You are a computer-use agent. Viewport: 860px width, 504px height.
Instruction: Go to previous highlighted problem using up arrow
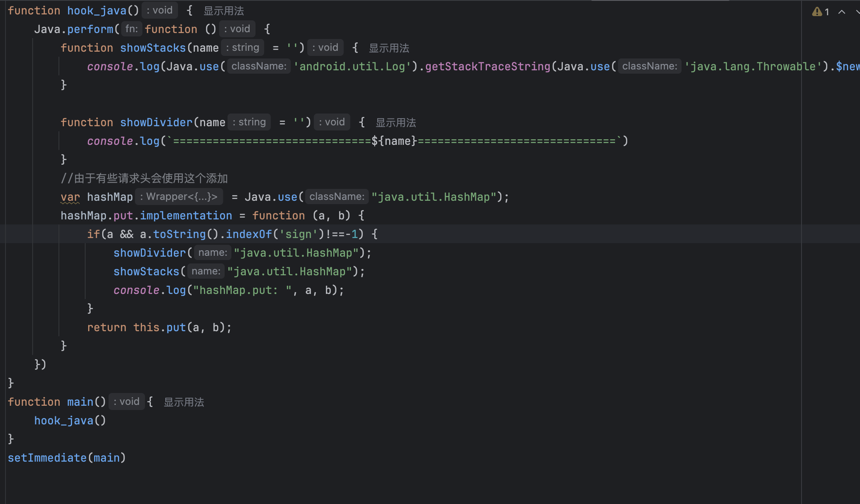coord(842,12)
